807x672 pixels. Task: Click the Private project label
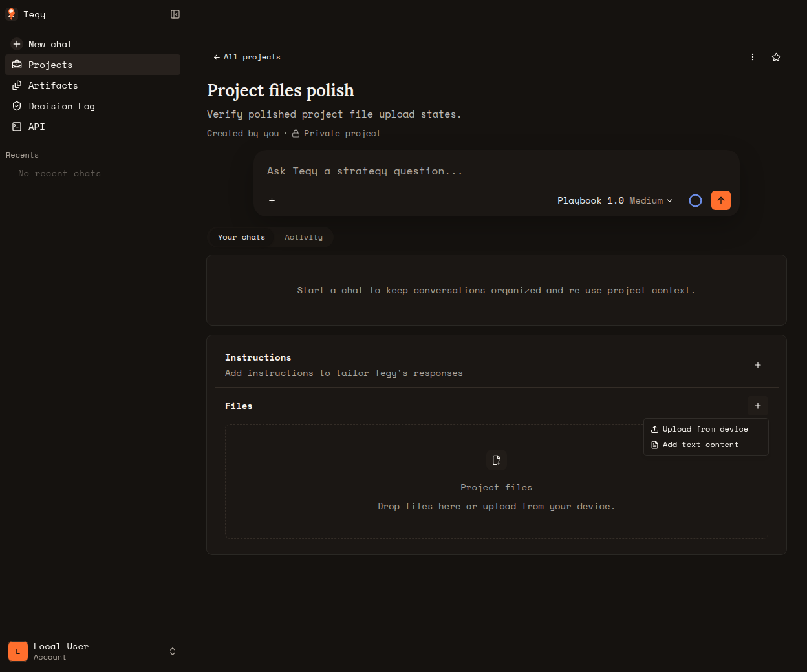coord(336,133)
